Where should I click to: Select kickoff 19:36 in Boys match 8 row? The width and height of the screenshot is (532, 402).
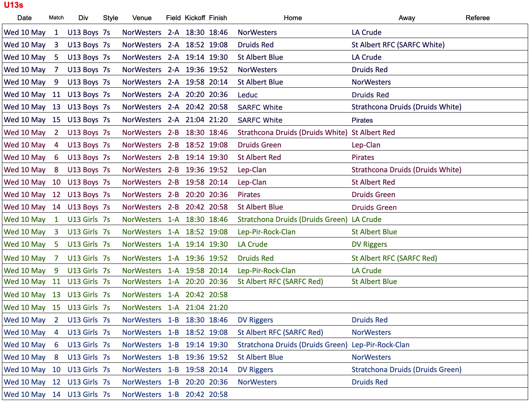(195, 170)
